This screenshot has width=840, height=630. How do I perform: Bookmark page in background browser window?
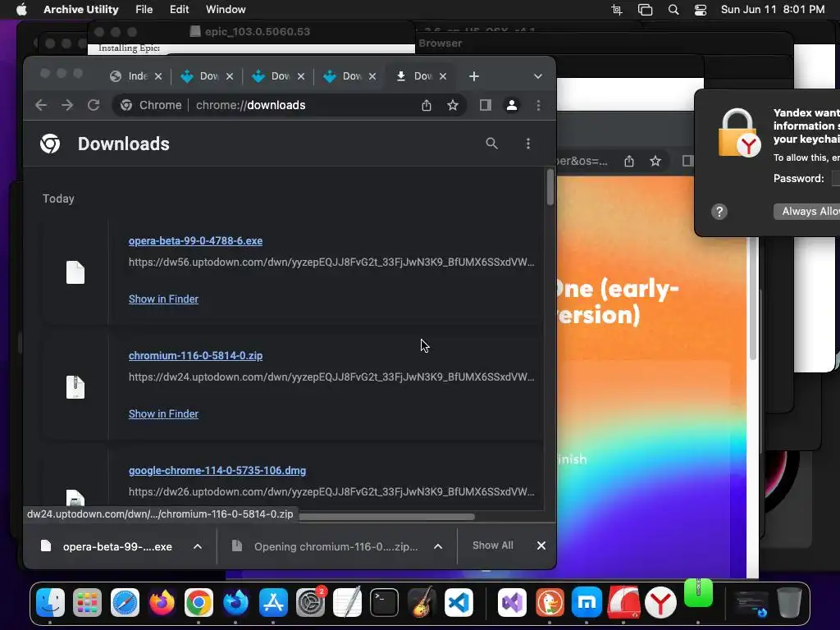tap(655, 161)
